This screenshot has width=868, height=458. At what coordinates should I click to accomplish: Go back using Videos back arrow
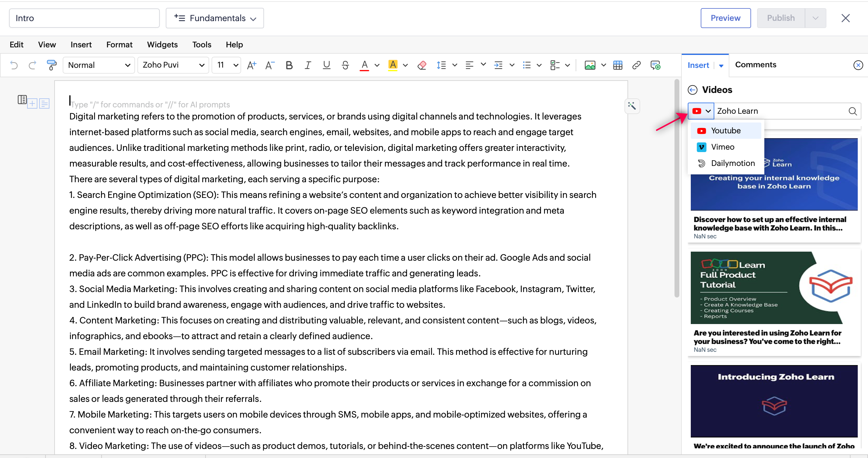tap(693, 90)
